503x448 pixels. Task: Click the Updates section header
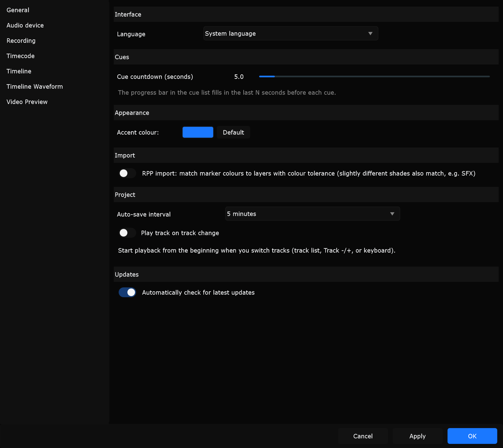[306, 274]
